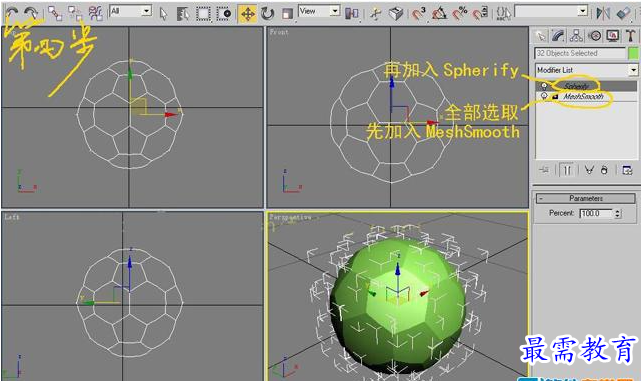The width and height of the screenshot is (644, 381).
Task: Open the Edit Named Selection Sets dialog
Action: coord(504,14)
